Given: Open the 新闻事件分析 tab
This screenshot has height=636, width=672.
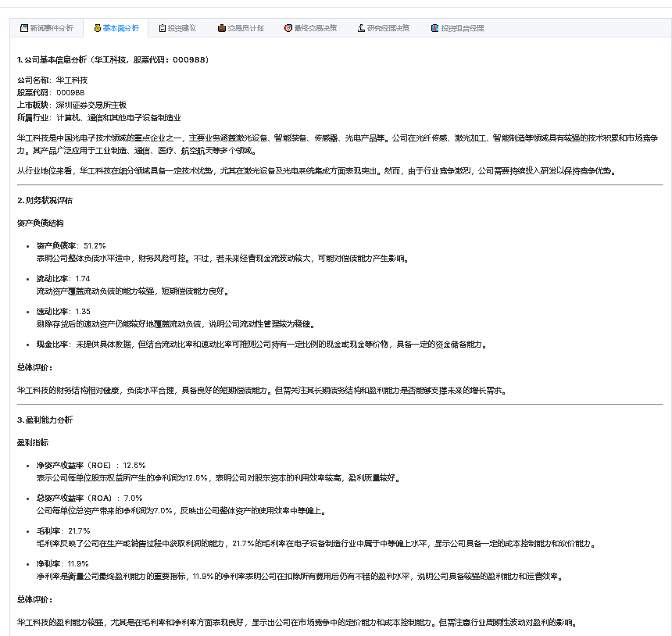Looking at the screenshot, I should 46,28.
